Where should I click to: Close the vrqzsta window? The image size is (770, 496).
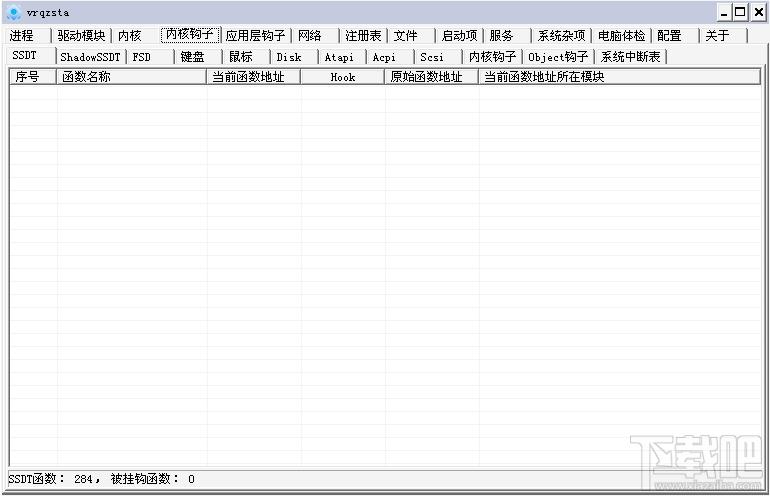(758, 12)
